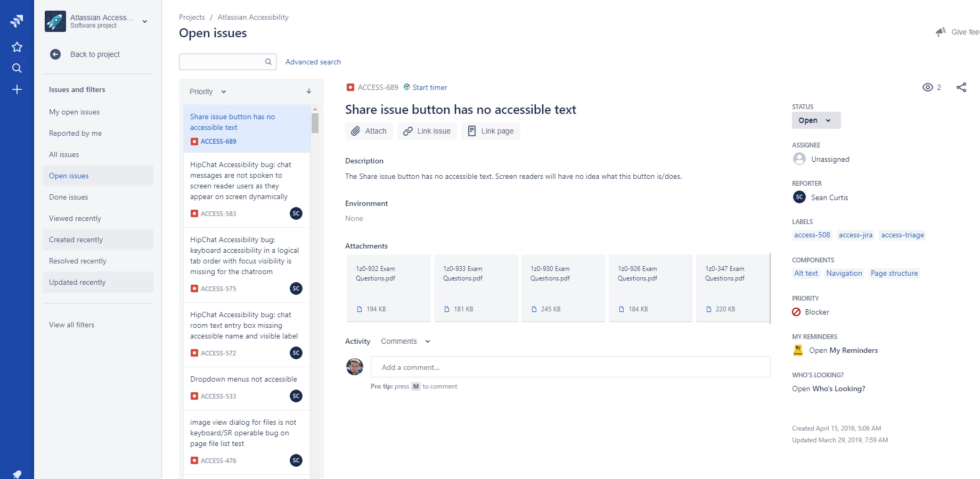
Task: Click the unassigned assignee avatar icon
Action: [x=799, y=159]
